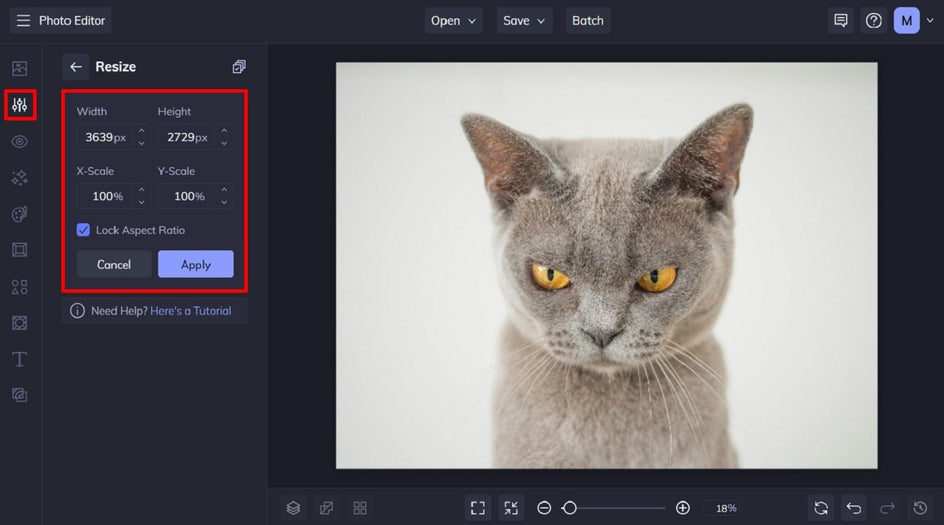Decrease Width with the down arrow
This screenshot has height=525, width=944.
pos(141,143)
